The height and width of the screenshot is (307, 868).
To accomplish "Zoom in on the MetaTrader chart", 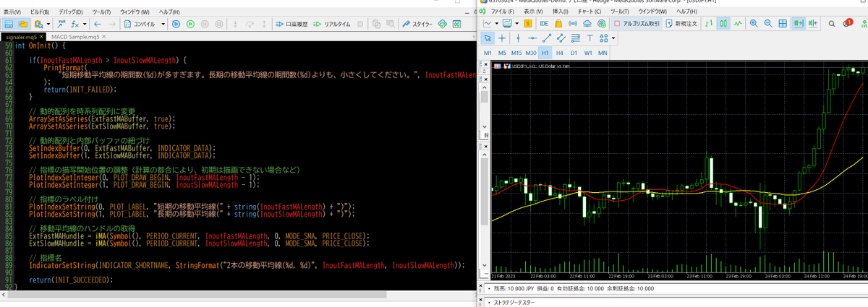I will (x=754, y=24).
